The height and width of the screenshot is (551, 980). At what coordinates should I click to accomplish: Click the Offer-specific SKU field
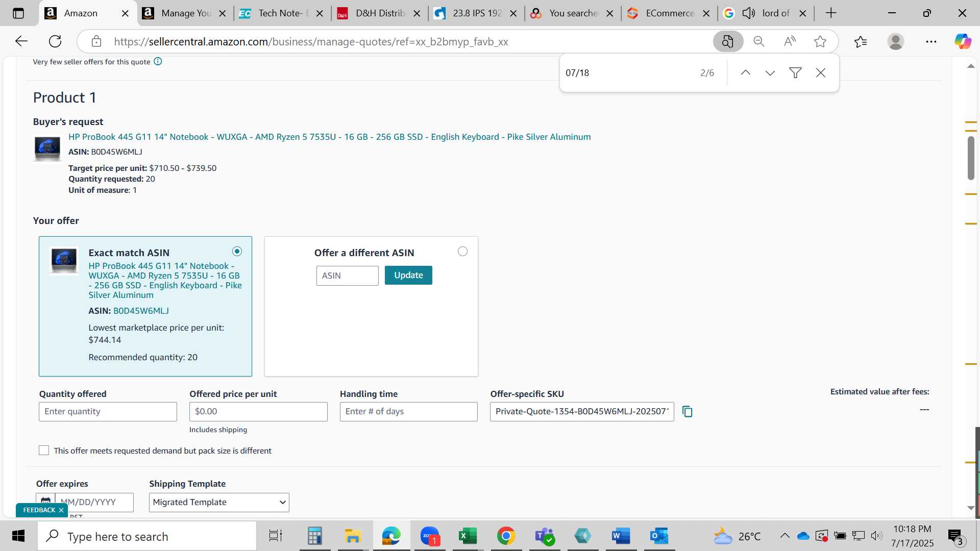(582, 412)
